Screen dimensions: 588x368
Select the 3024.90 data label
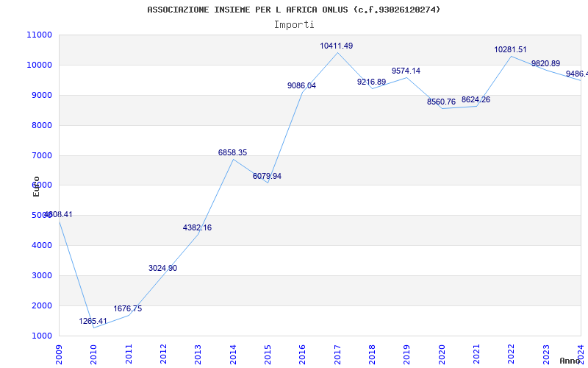[x=162, y=268]
